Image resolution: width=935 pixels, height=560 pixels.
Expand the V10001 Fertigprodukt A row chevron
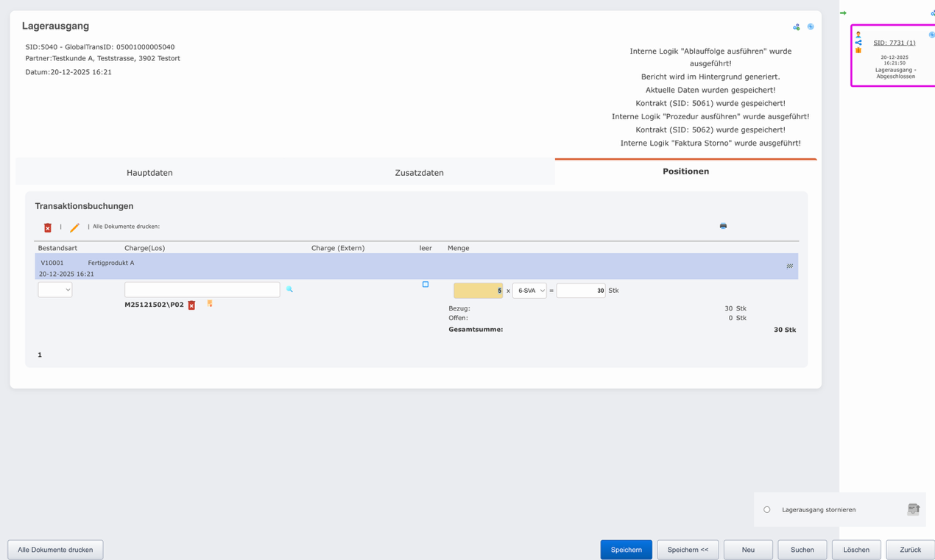789,266
